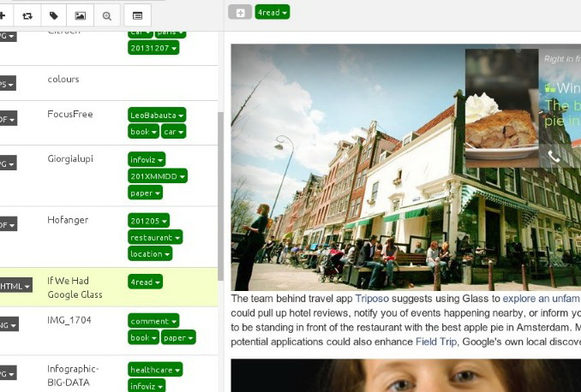Image resolution: width=581 pixels, height=392 pixels.
Task: Open the paper tag in Giorgialupi row
Action: click(x=145, y=193)
